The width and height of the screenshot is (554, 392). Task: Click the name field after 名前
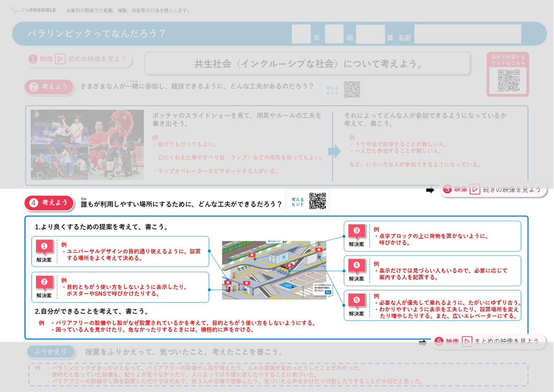467,34
